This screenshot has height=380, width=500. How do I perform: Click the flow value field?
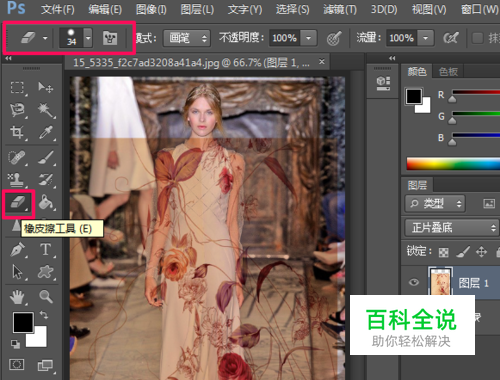tap(402, 38)
